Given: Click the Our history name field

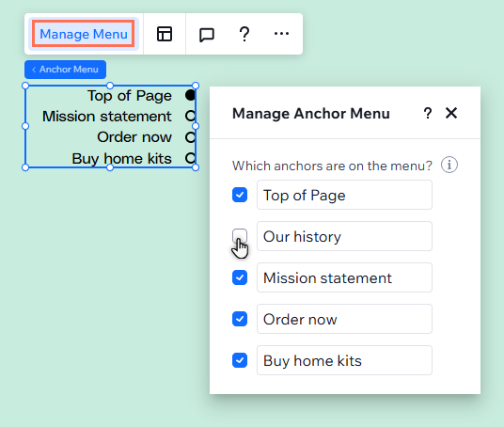Looking at the screenshot, I should click(344, 236).
